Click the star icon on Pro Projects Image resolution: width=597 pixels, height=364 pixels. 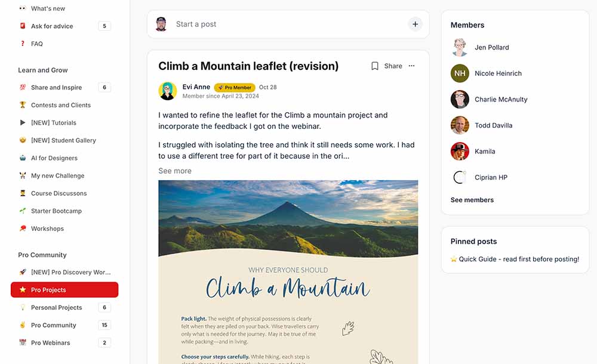click(x=23, y=290)
